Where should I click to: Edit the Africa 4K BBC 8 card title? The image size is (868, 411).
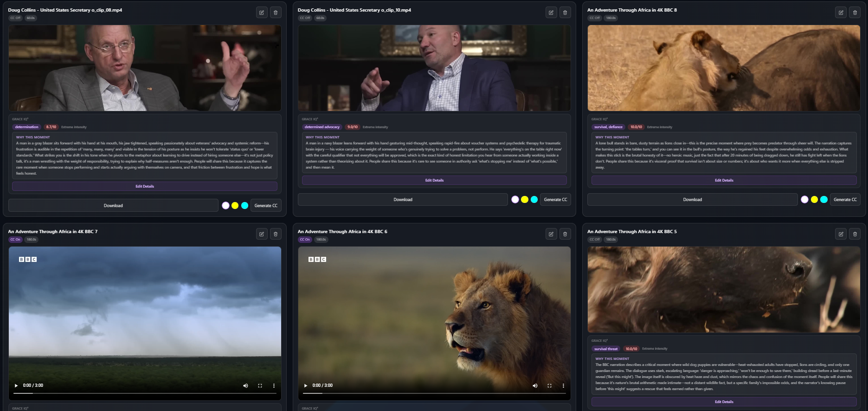841,13
